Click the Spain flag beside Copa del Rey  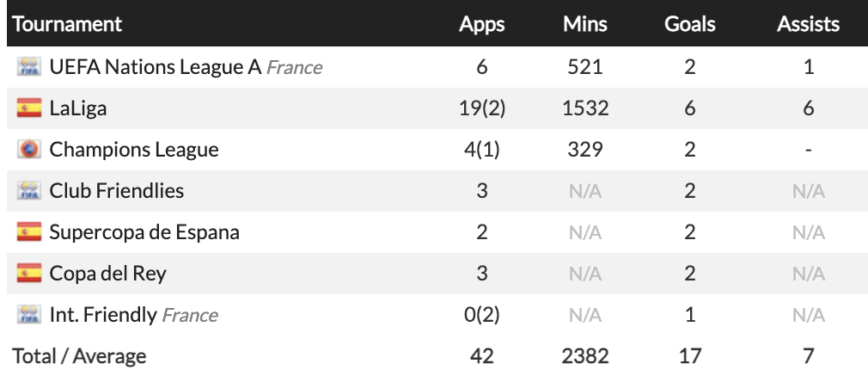click(29, 274)
